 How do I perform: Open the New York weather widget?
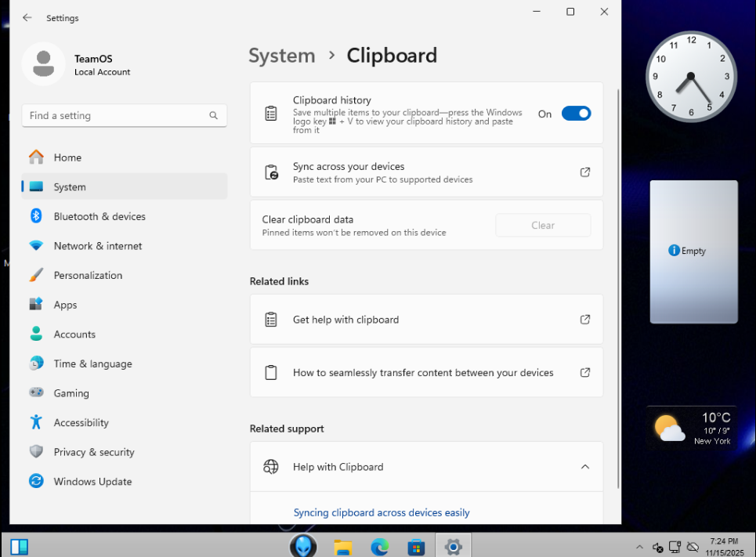[693, 428]
